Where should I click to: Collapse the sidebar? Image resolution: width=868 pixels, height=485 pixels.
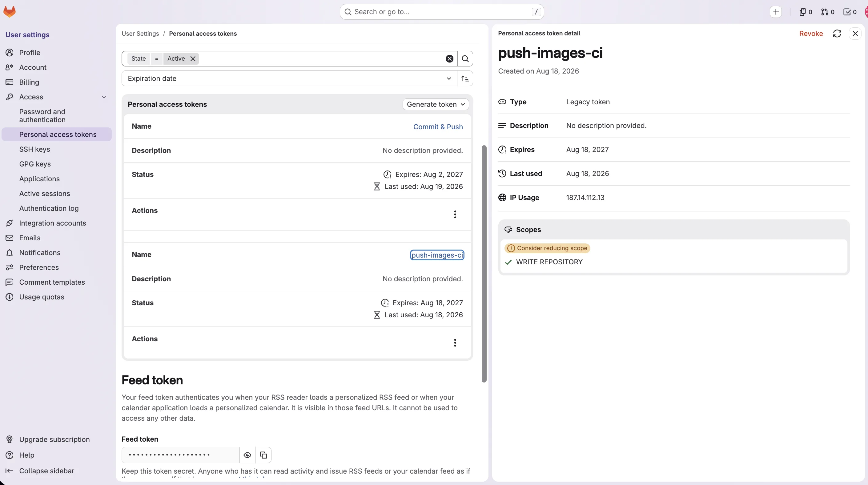point(57,471)
